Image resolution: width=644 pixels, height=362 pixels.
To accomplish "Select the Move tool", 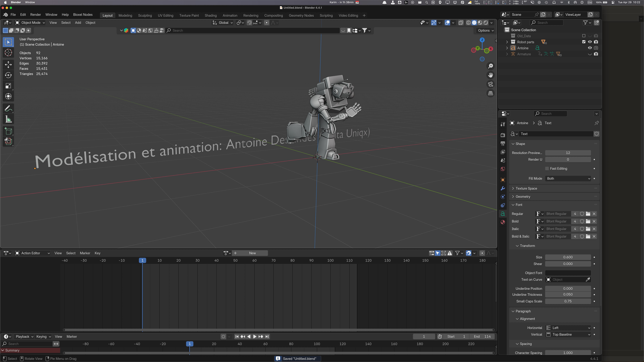I will click(x=8, y=64).
